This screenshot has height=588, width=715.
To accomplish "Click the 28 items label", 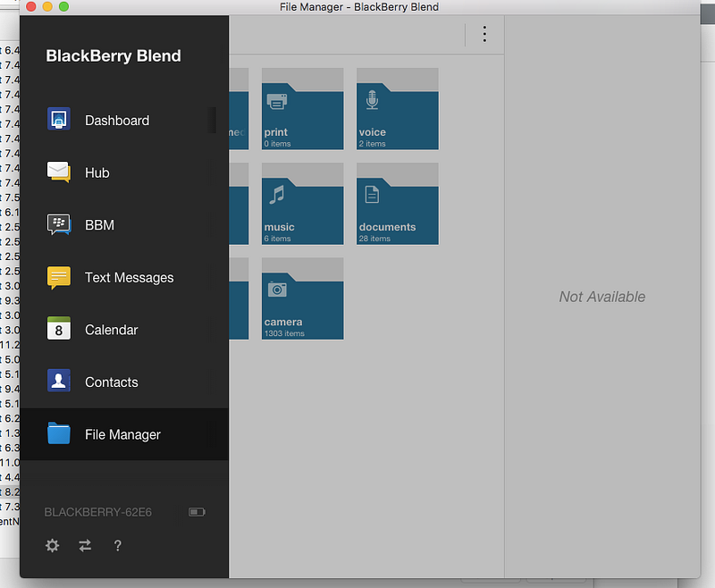I will 374,239.
